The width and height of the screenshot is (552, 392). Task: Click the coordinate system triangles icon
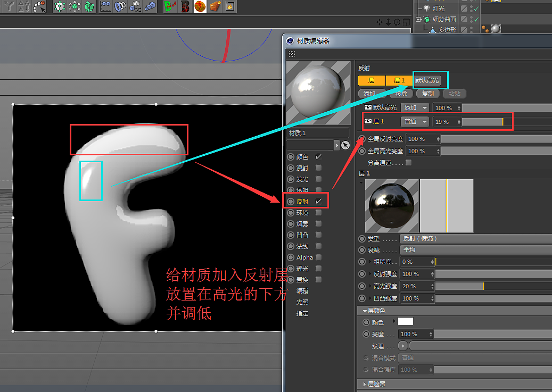click(x=24, y=6)
